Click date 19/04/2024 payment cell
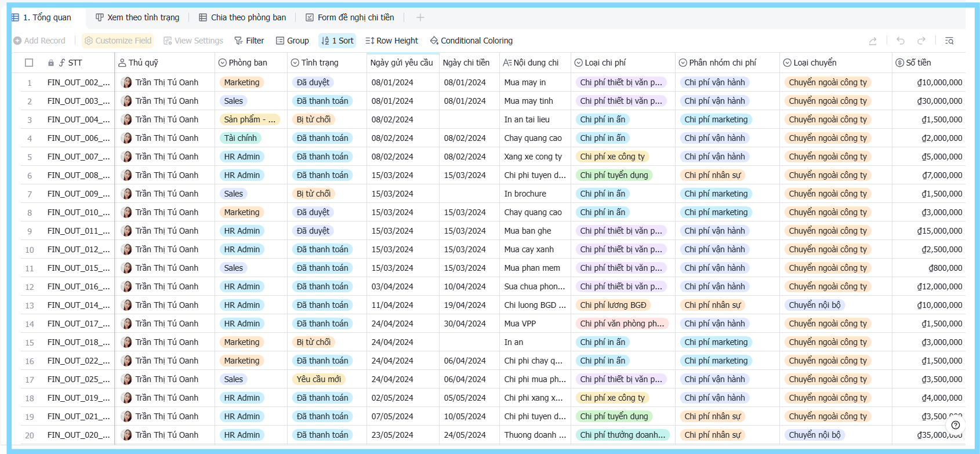The image size is (980, 454). tap(465, 305)
